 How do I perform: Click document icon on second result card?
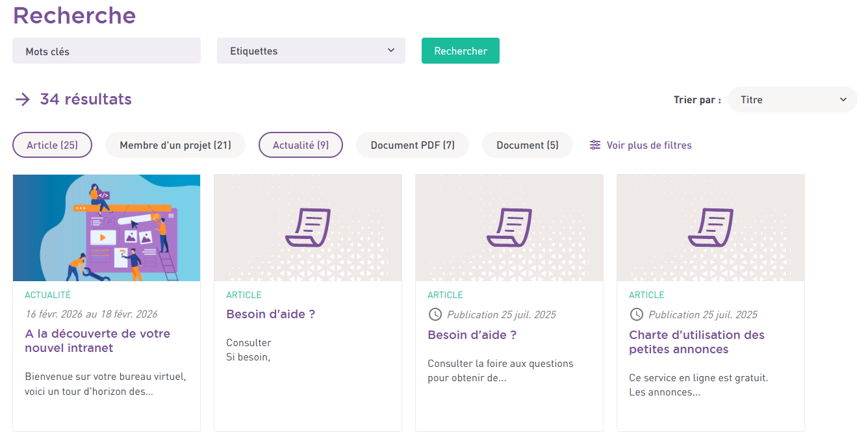pyautogui.click(x=308, y=227)
